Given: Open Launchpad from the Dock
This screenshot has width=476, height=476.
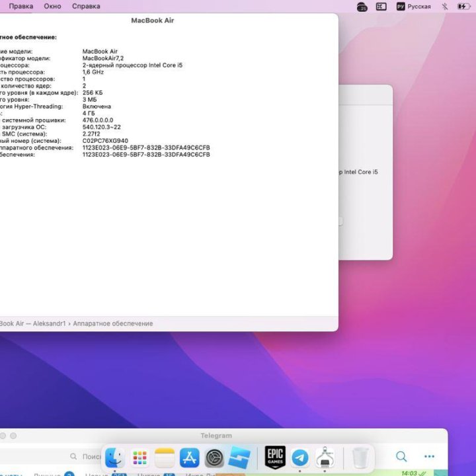Looking at the screenshot, I should [139, 457].
